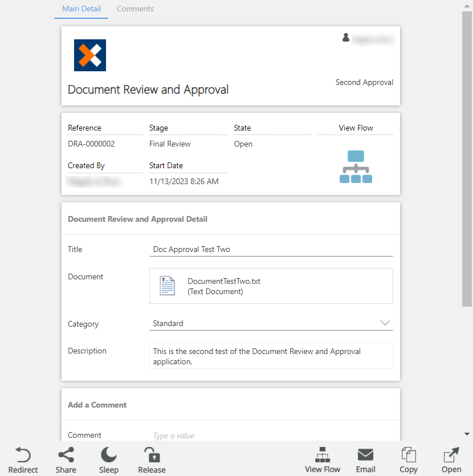Viewport: 473px width, 476px height.
Task: Select the Copy action icon
Action: [x=408, y=454]
